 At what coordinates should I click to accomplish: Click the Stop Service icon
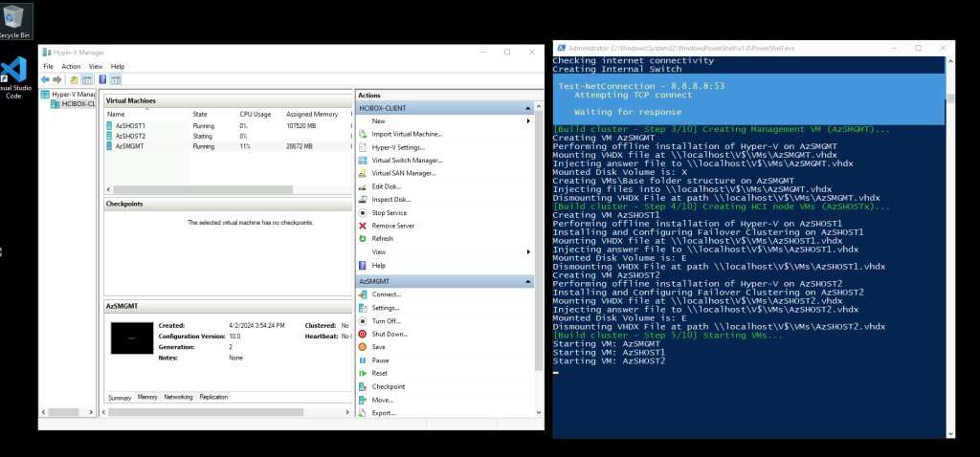[x=363, y=213]
